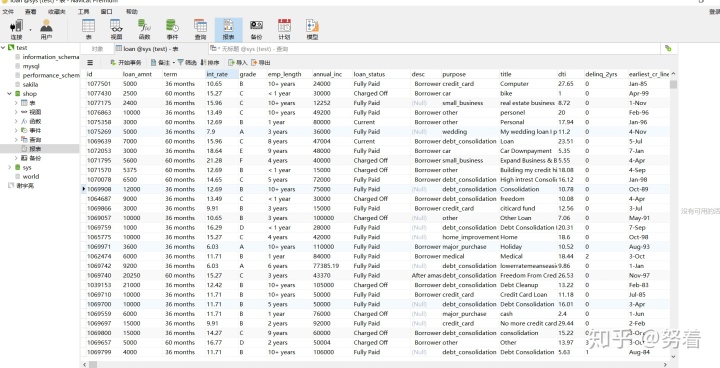Click the annual_inc column header
The image size is (720, 368).
click(x=332, y=74)
